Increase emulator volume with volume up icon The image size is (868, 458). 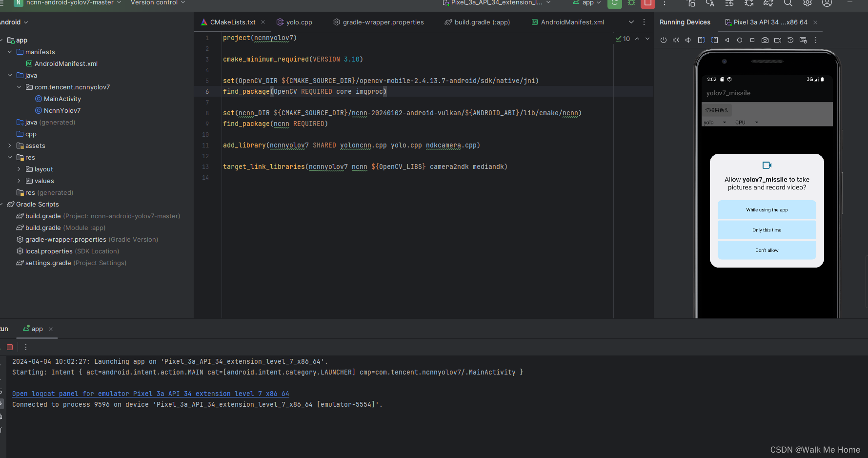676,40
